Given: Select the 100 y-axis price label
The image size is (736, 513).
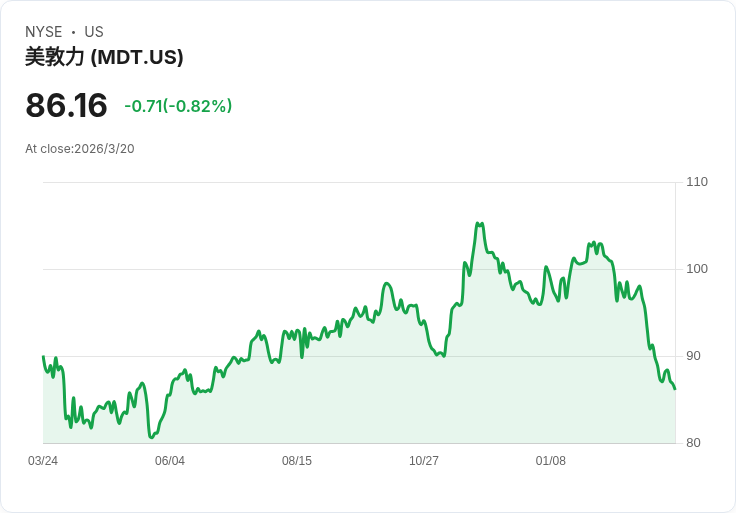Looking at the screenshot, I should click(697, 269).
